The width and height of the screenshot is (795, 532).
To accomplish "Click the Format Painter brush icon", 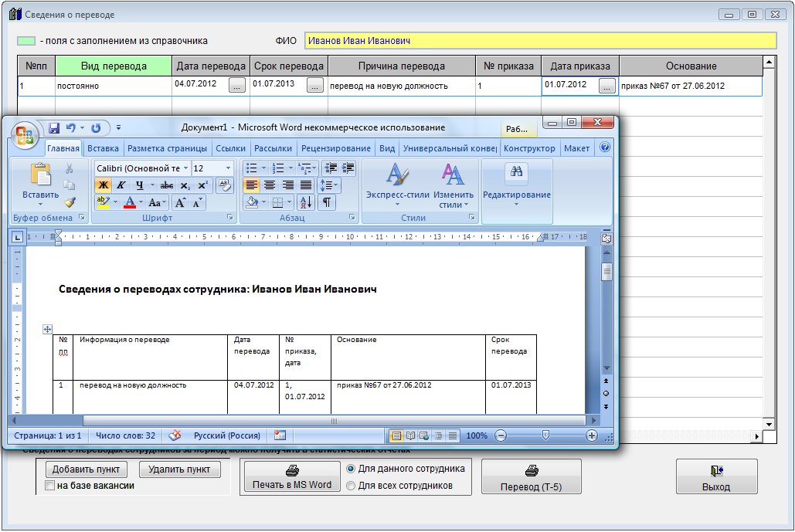I will click(70, 202).
